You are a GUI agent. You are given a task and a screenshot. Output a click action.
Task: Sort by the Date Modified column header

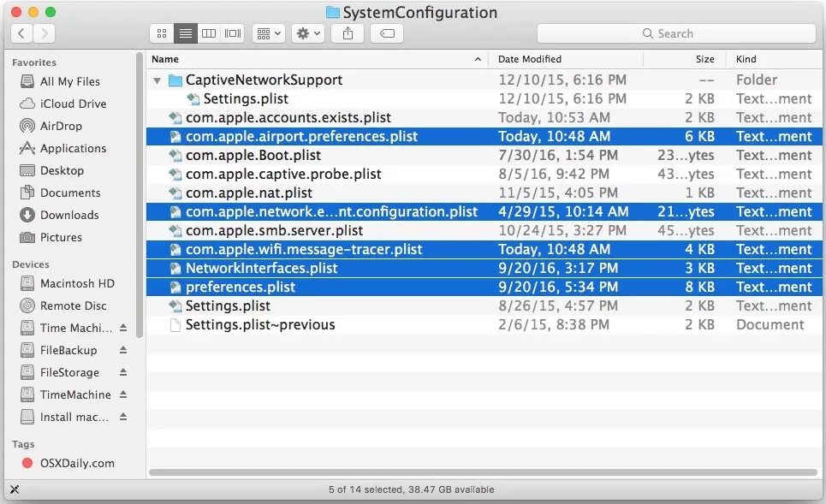[x=566, y=59]
